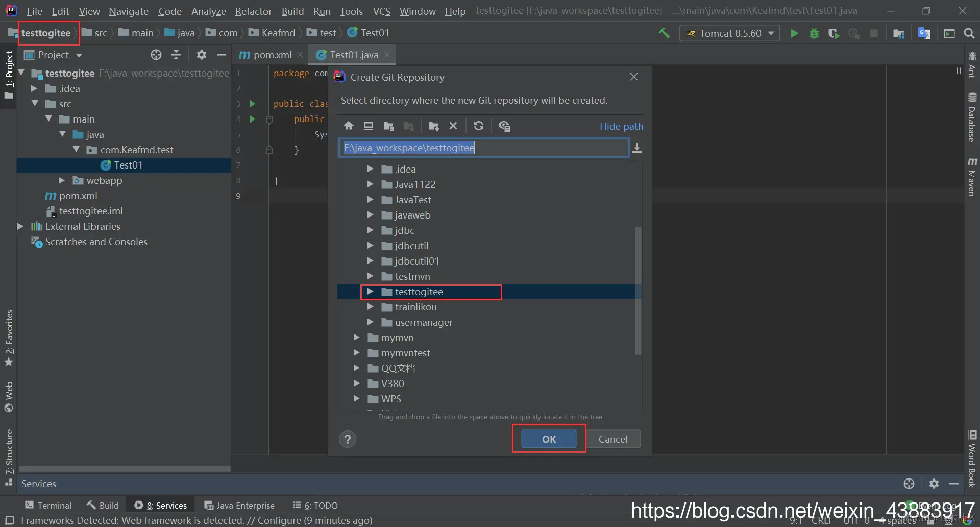
Task: Open the Database side tool window
Action: (972, 117)
